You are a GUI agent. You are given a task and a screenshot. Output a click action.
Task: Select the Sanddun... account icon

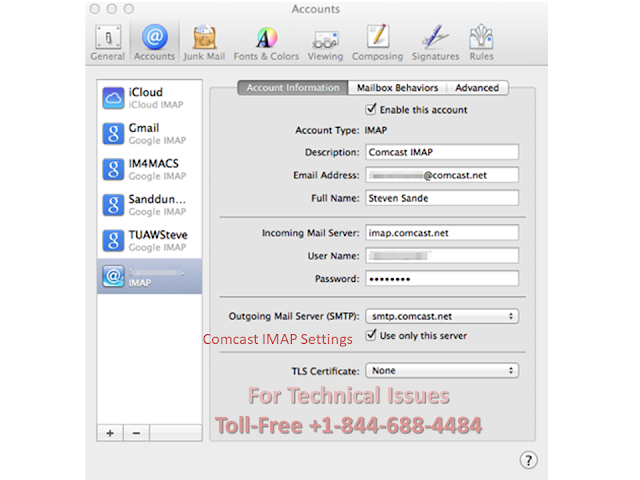[113, 205]
